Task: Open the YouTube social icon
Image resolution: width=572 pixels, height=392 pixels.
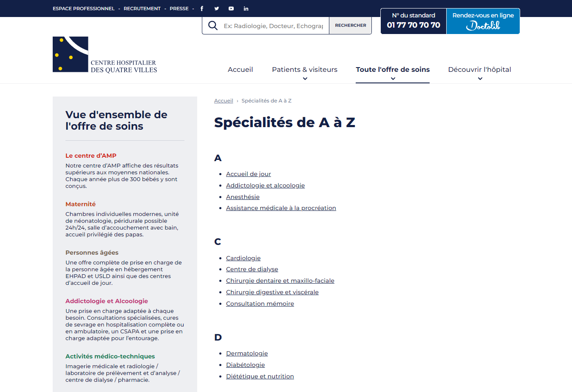Action: (x=231, y=9)
